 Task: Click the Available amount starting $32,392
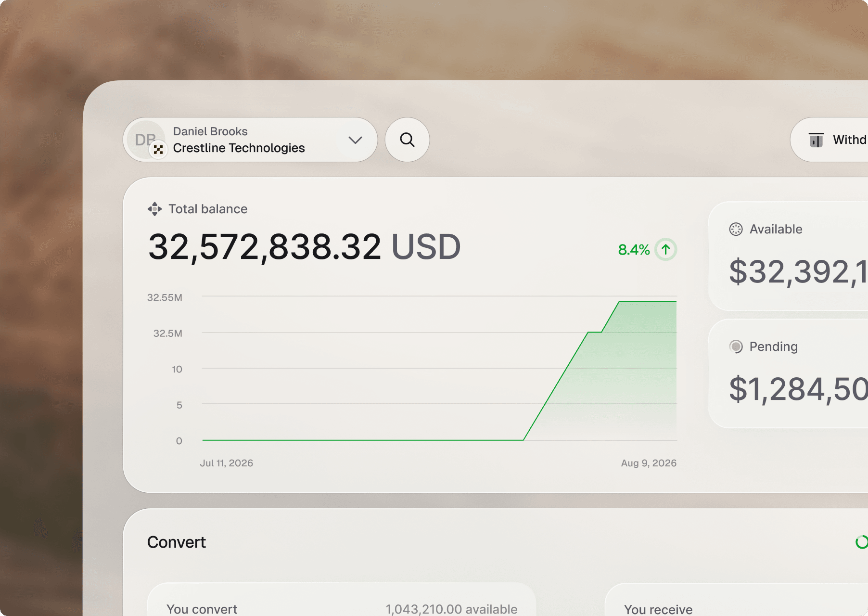point(798,272)
